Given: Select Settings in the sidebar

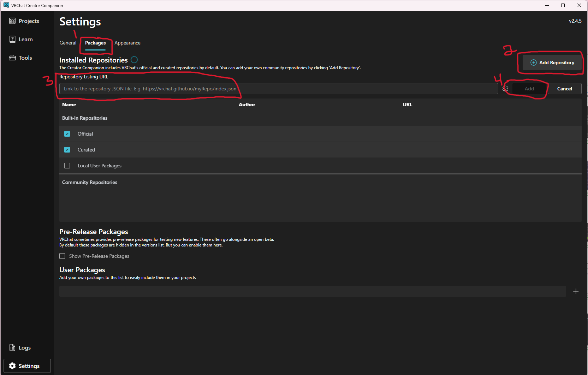Looking at the screenshot, I should pyautogui.click(x=27, y=366).
